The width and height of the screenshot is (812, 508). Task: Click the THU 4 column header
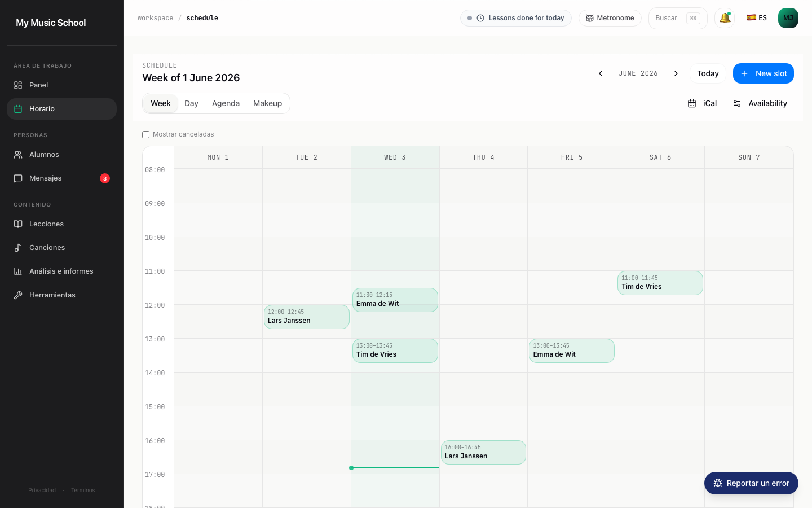[x=484, y=157]
